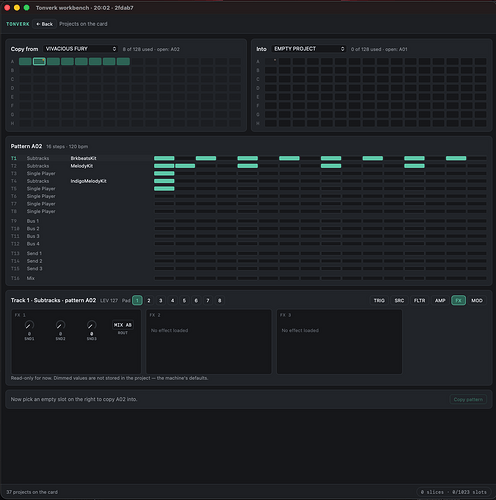
Task: Click first step trig on track T5
Action: [x=164, y=189]
